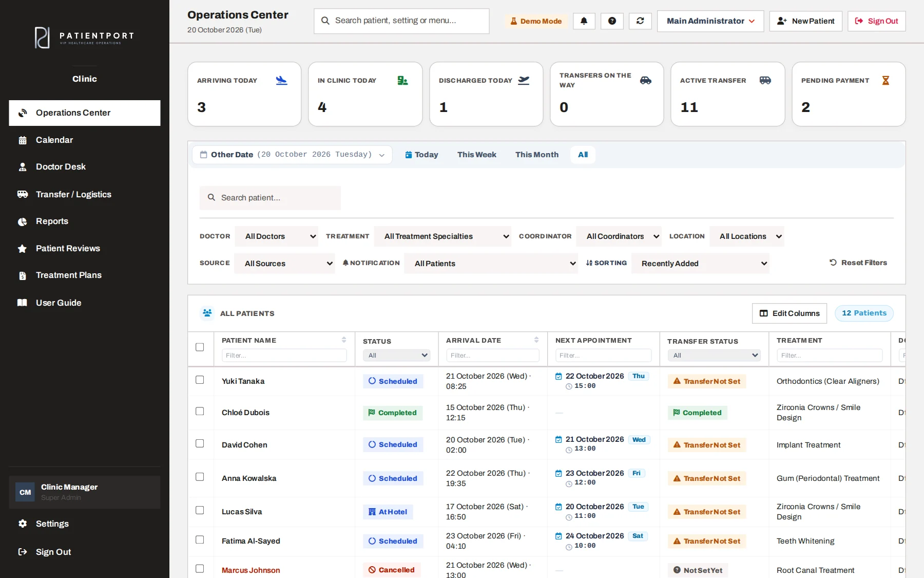Viewport: 924px width, 578px height.
Task: Toggle the select-all patients checkbox
Action: click(200, 347)
